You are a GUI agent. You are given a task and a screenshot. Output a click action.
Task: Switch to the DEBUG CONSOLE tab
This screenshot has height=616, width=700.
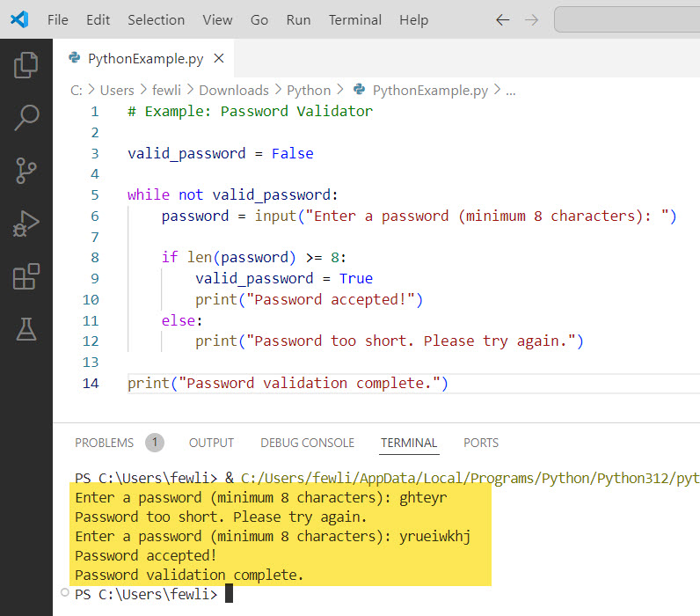pyautogui.click(x=307, y=443)
